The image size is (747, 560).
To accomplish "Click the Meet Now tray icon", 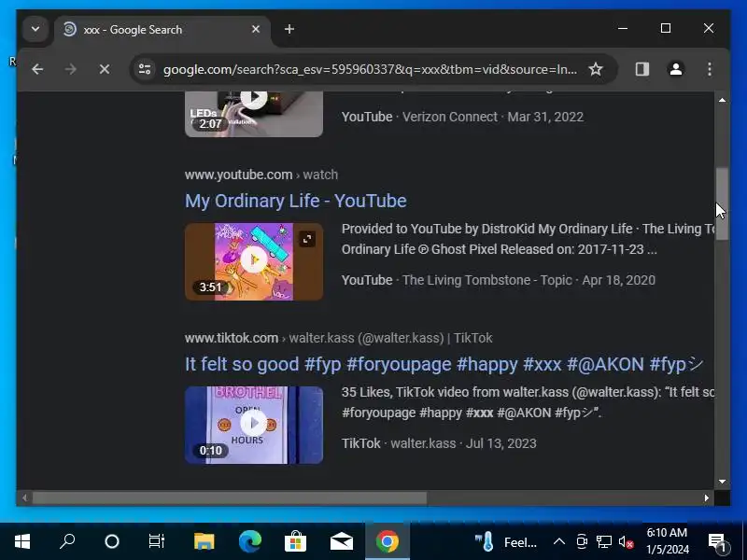I will click(x=582, y=542).
